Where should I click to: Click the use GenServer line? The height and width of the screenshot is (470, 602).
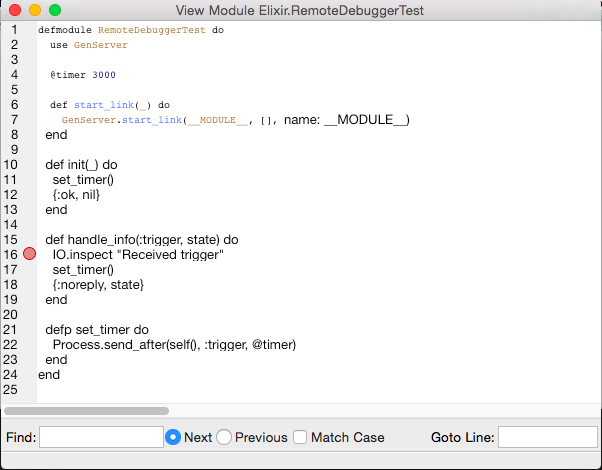click(89, 45)
